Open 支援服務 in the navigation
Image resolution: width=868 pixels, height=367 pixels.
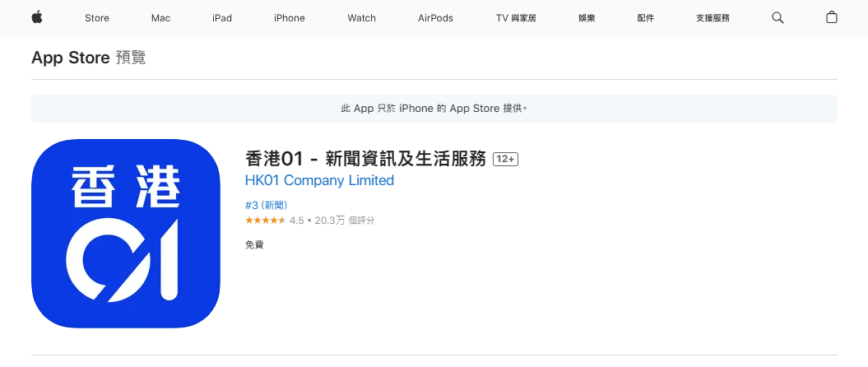pos(713,18)
